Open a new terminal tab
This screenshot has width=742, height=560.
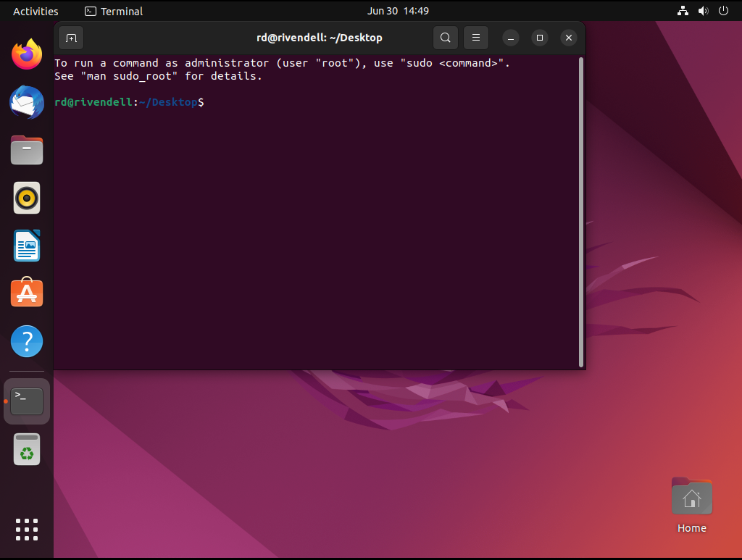[x=71, y=38]
